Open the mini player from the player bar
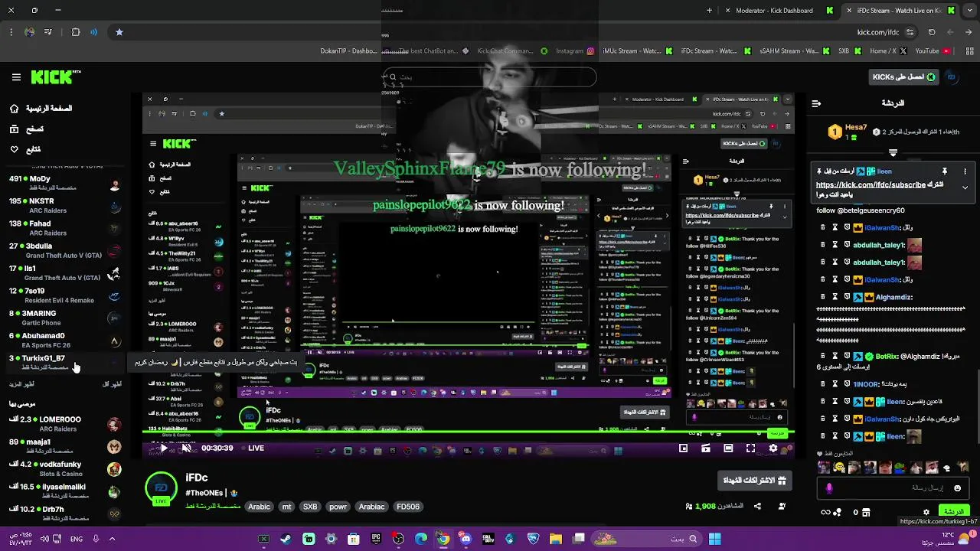 click(x=684, y=448)
